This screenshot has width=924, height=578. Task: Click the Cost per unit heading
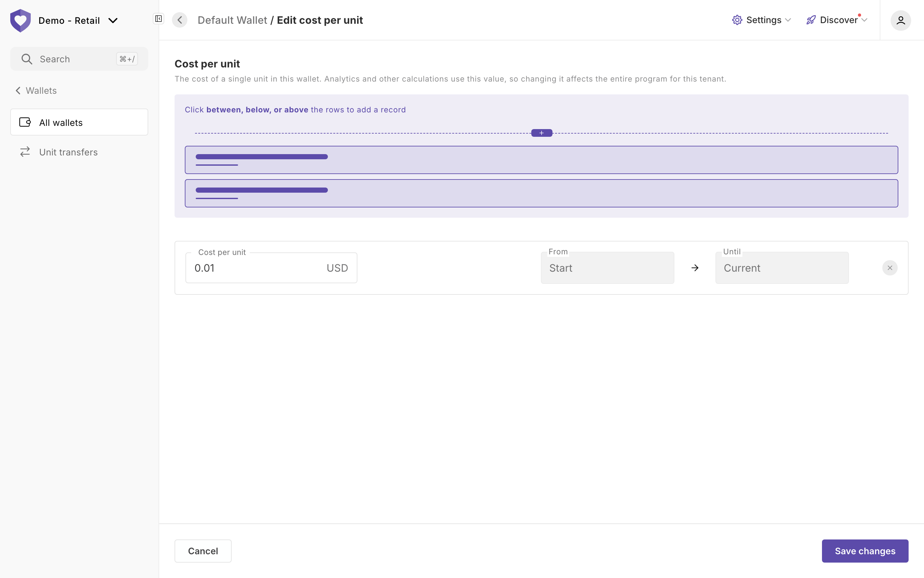point(207,64)
